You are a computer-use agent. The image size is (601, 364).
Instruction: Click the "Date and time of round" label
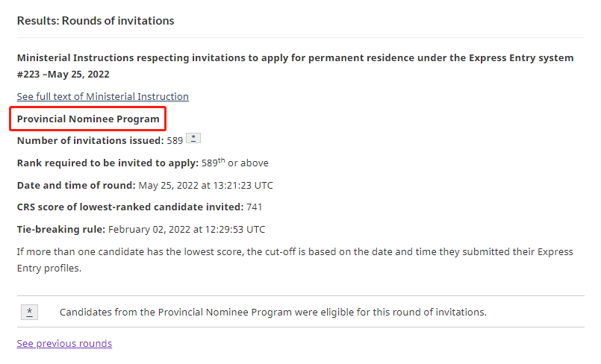coord(76,185)
